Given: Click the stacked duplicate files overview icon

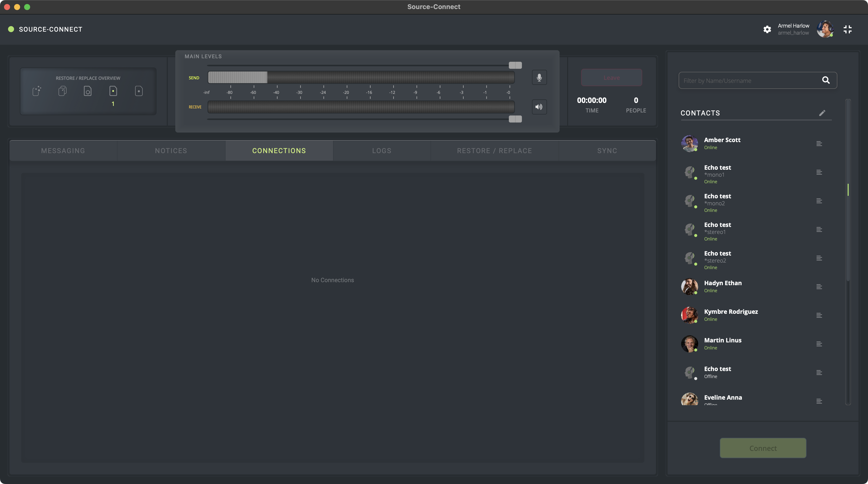Looking at the screenshot, I should (x=62, y=91).
